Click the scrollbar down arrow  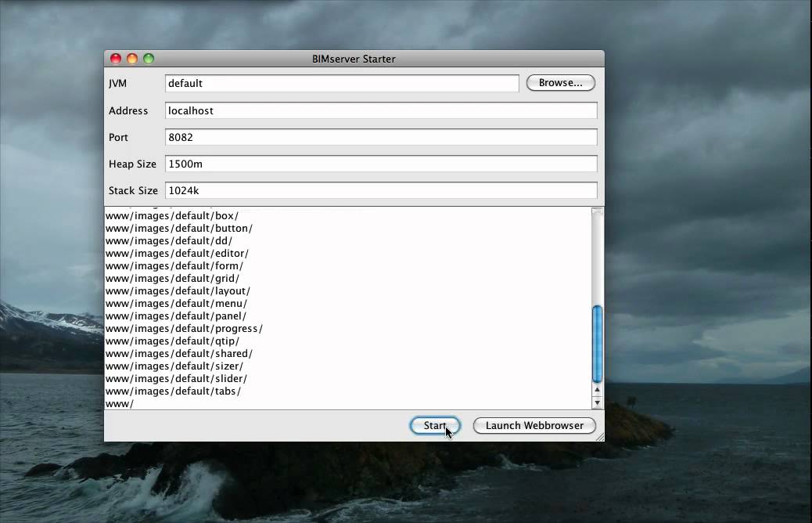click(x=597, y=402)
